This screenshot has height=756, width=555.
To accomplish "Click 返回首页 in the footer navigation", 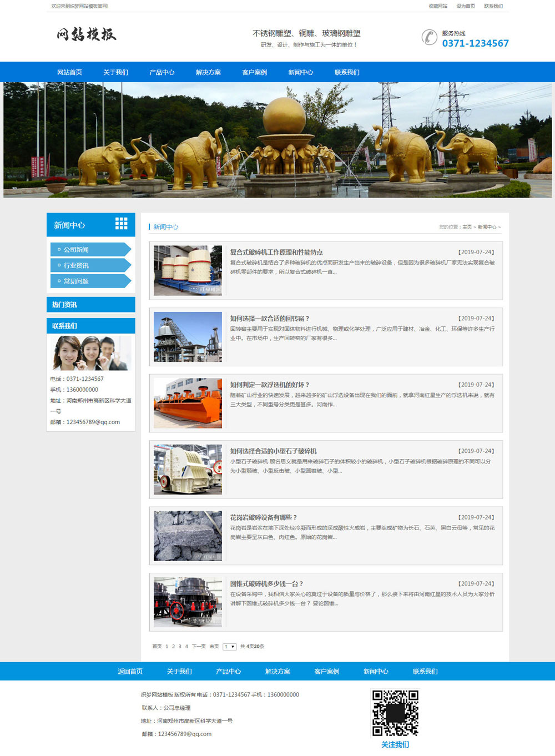I will (130, 671).
